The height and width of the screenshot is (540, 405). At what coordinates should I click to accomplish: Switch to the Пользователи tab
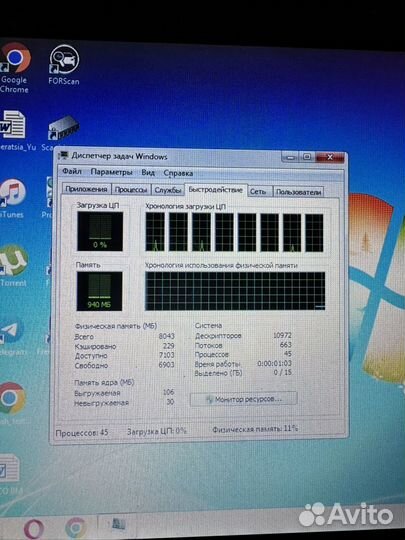coord(299,192)
